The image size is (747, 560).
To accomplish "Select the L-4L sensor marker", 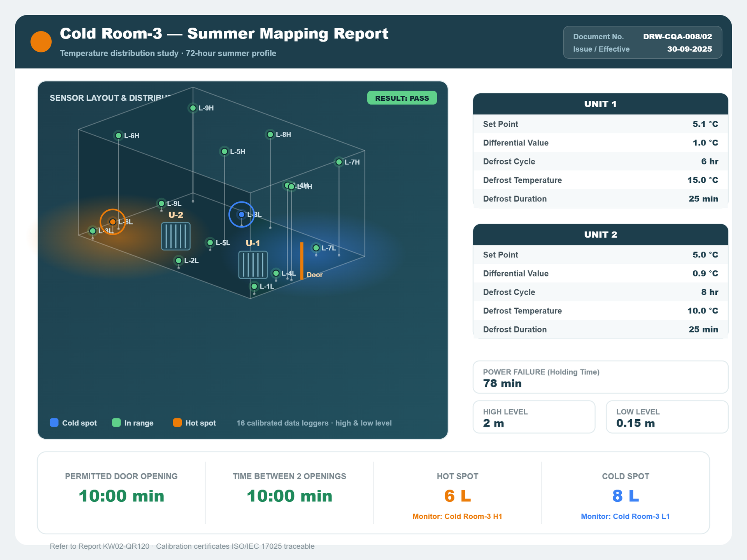I will 276,273.
